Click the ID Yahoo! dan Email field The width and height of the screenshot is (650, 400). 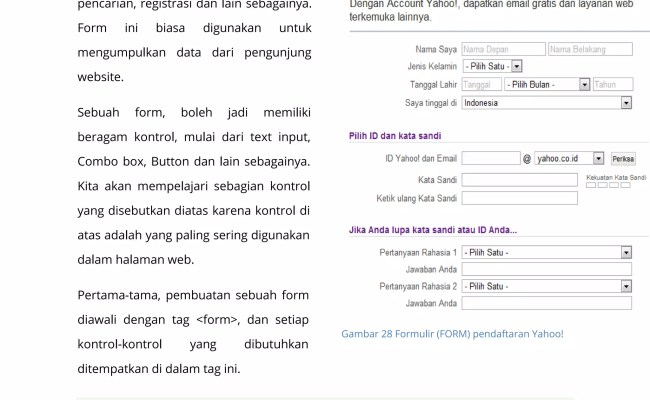pyautogui.click(x=491, y=158)
